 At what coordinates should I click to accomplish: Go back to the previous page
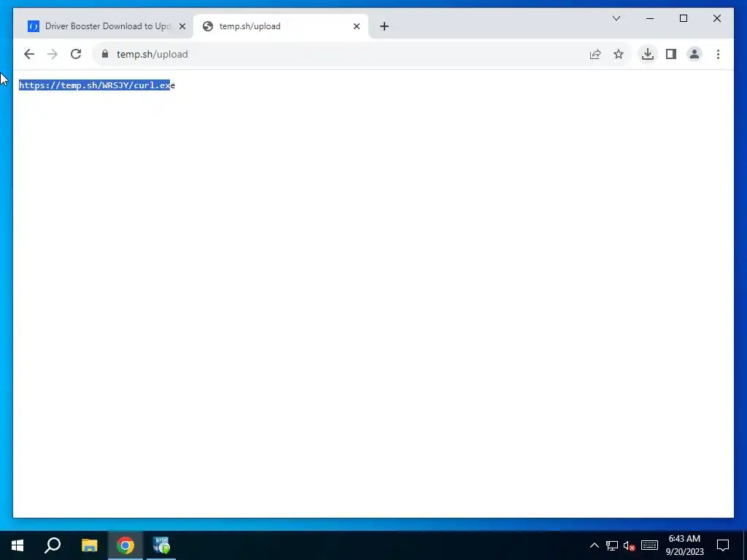pos(29,54)
